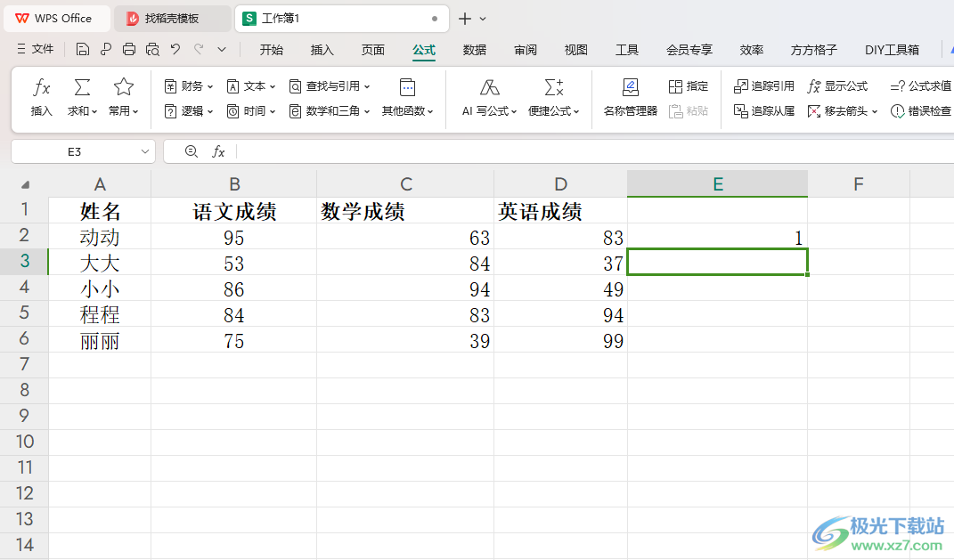Switch to the Page (页面) tab
The height and width of the screenshot is (560, 954).
point(372,50)
